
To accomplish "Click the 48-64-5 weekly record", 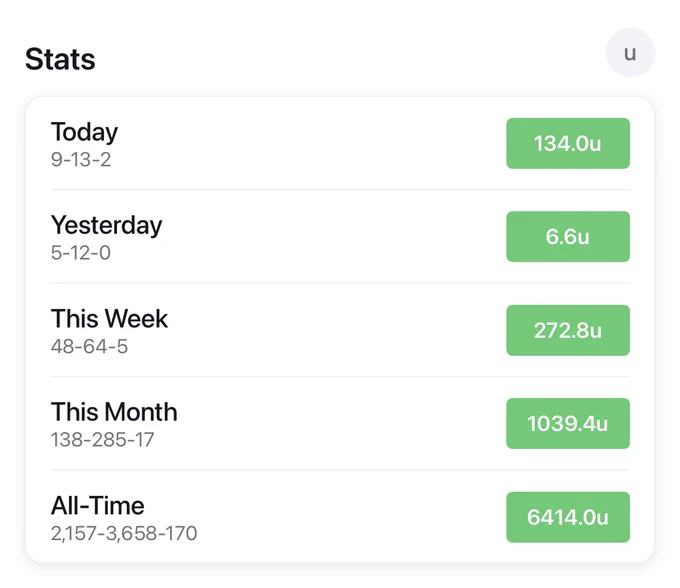I will click(89, 346).
